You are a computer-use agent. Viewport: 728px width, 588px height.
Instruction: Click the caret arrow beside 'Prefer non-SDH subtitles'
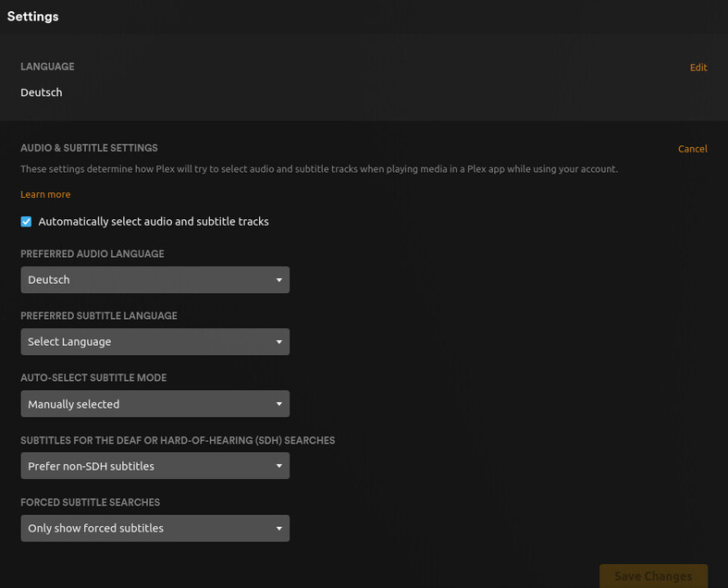point(278,466)
